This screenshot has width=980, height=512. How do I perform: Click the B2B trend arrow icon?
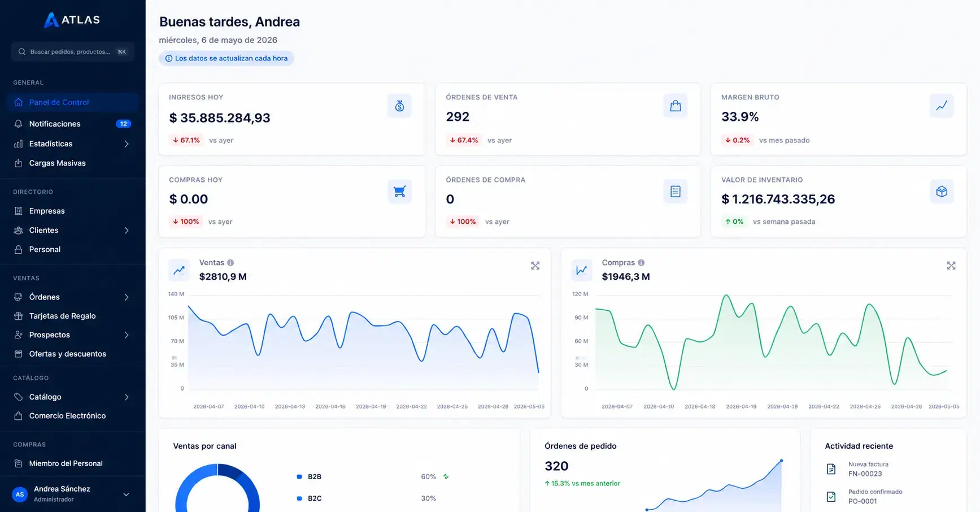click(x=446, y=477)
